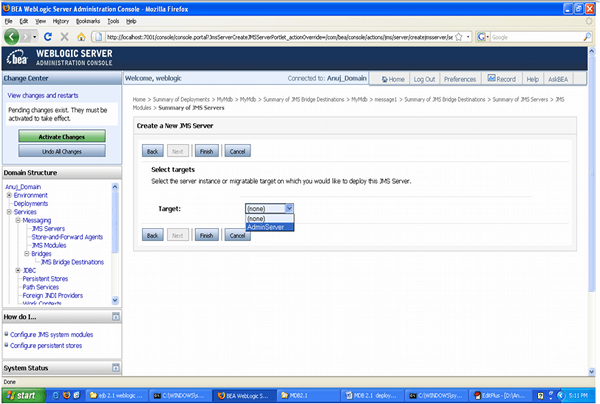The image size is (600, 404).
Task: Collapse the Services tree node
Action: (x=9, y=212)
